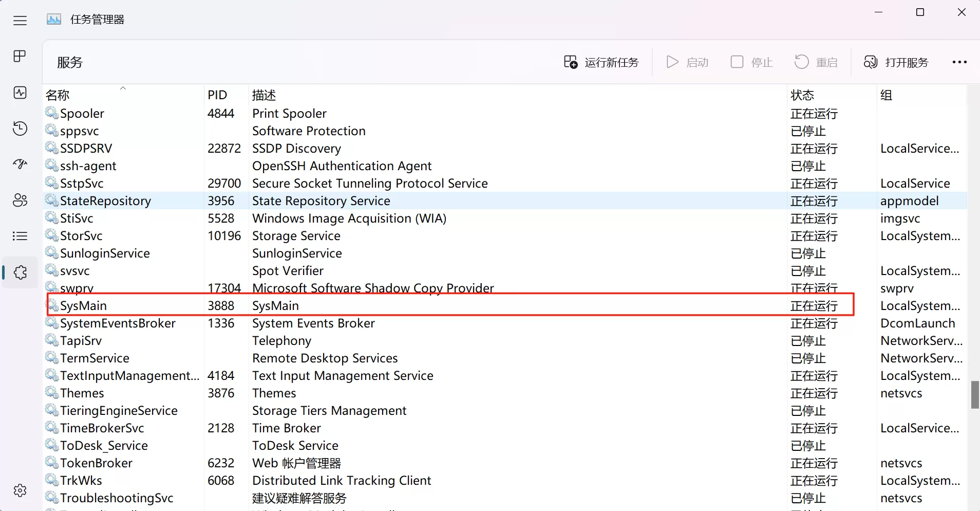Open the more options ... menu

point(959,62)
